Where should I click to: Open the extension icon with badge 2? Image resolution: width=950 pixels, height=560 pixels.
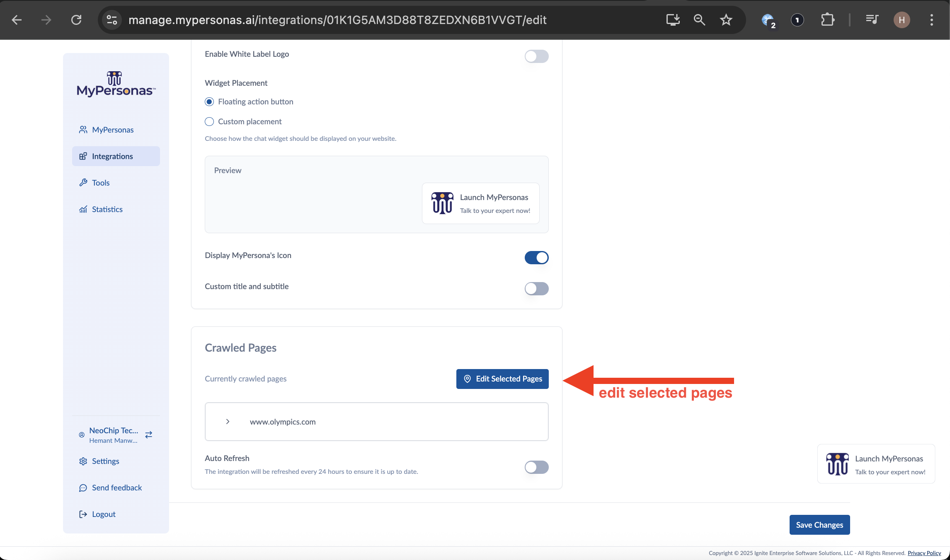pos(769,21)
